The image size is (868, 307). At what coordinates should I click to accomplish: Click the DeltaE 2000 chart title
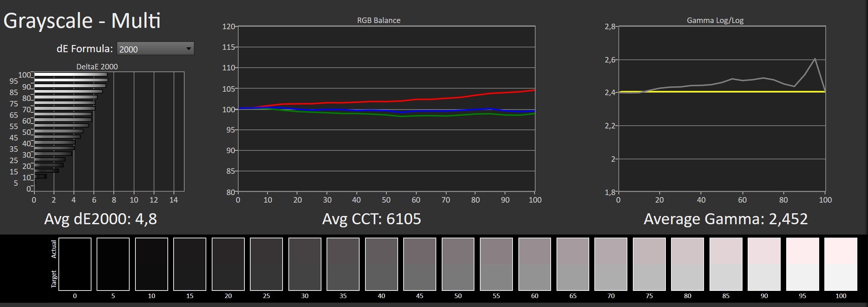click(x=97, y=67)
